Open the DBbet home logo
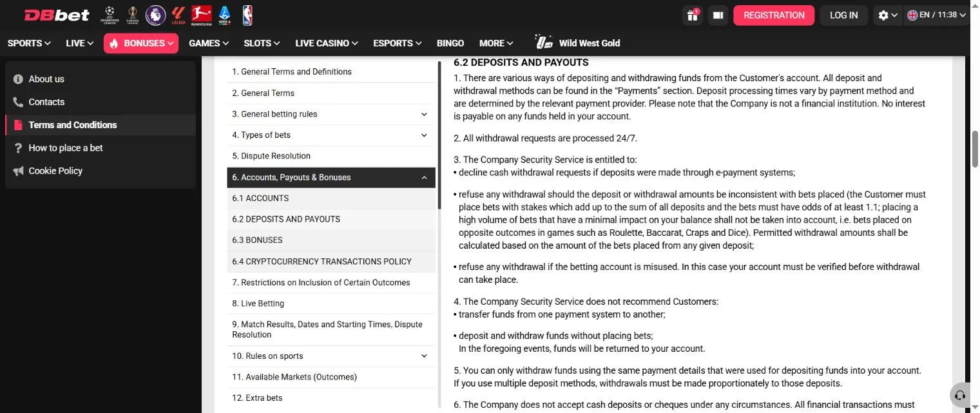The image size is (980, 413). (x=57, y=15)
